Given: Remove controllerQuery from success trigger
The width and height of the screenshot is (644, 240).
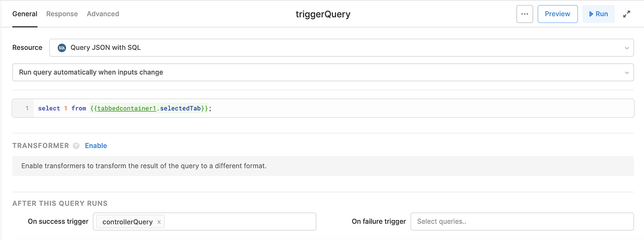Looking at the screenshot, I should 159,222.
